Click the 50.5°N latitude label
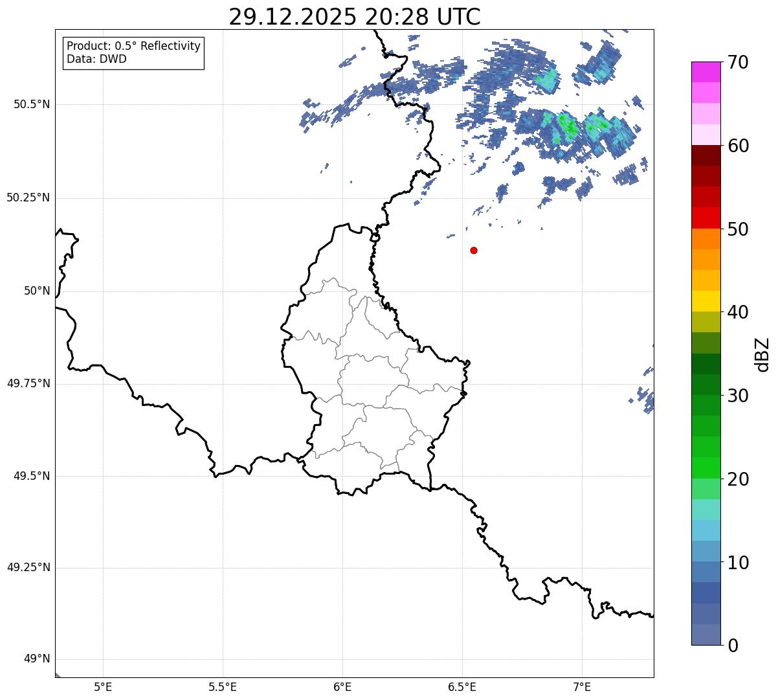Screen dimensions: 778x700 (32, 104)
